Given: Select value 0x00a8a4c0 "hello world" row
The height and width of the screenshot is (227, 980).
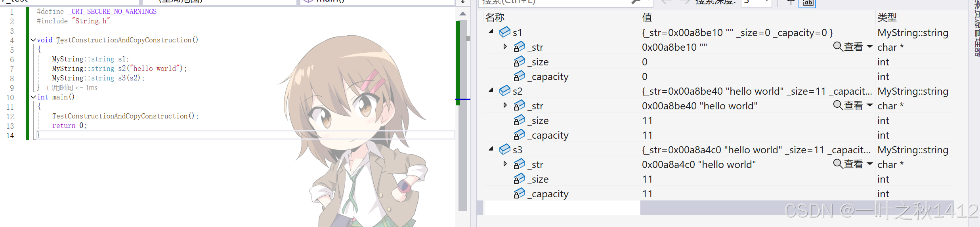Looking at the screenshot, I should tap(699, 164).
